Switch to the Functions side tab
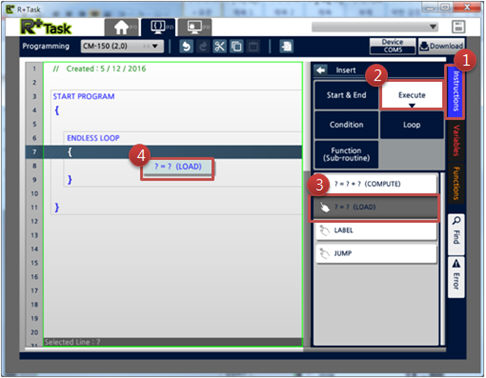 456,183
